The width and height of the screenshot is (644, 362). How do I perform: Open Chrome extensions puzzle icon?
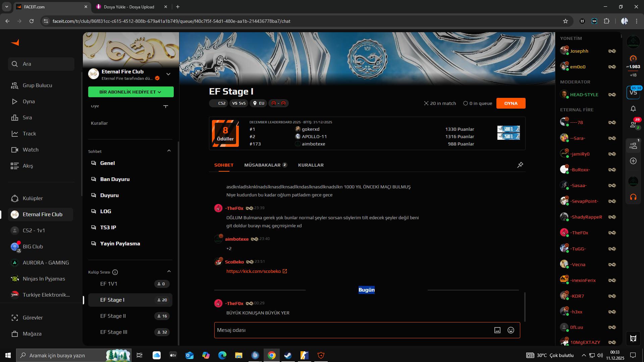[x=606, y=21]
